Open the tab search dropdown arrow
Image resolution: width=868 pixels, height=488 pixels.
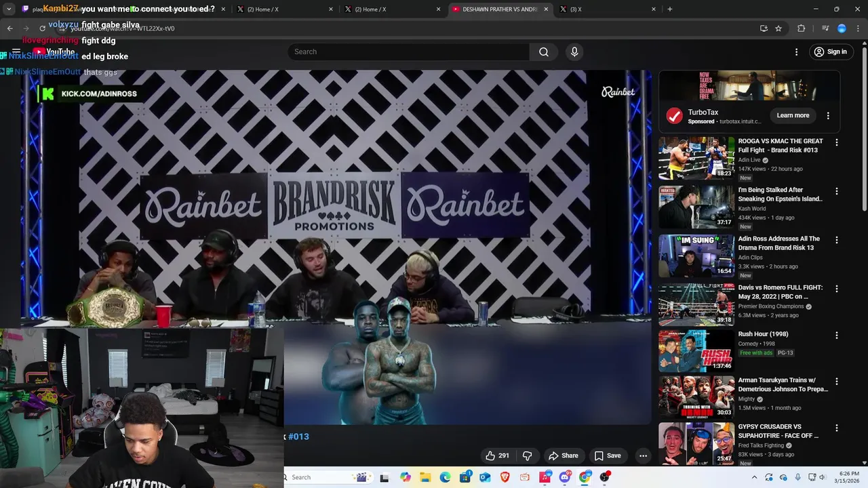click(x=9, y=9)
